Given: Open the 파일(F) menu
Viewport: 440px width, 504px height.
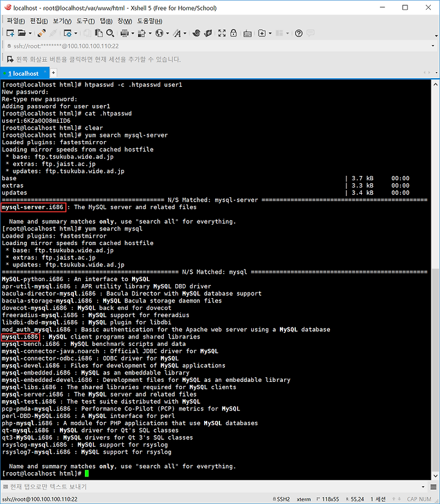Looking at the screenshot, I should [16, 21].
